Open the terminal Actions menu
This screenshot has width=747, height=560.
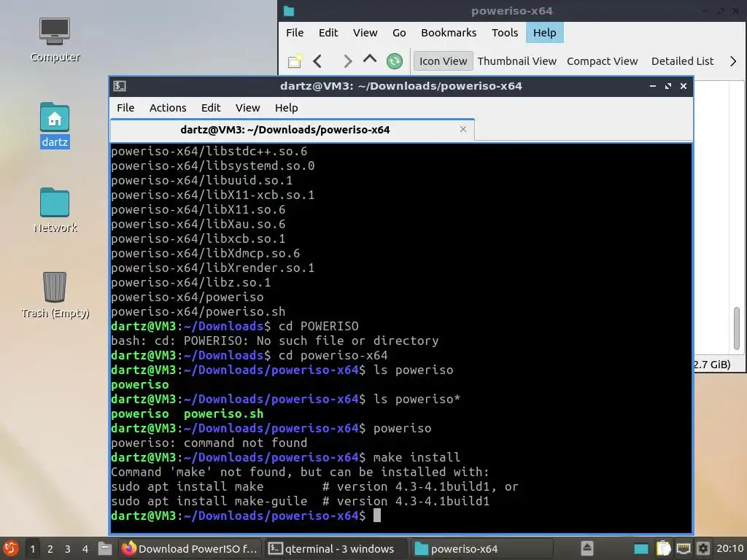point(168,108)
